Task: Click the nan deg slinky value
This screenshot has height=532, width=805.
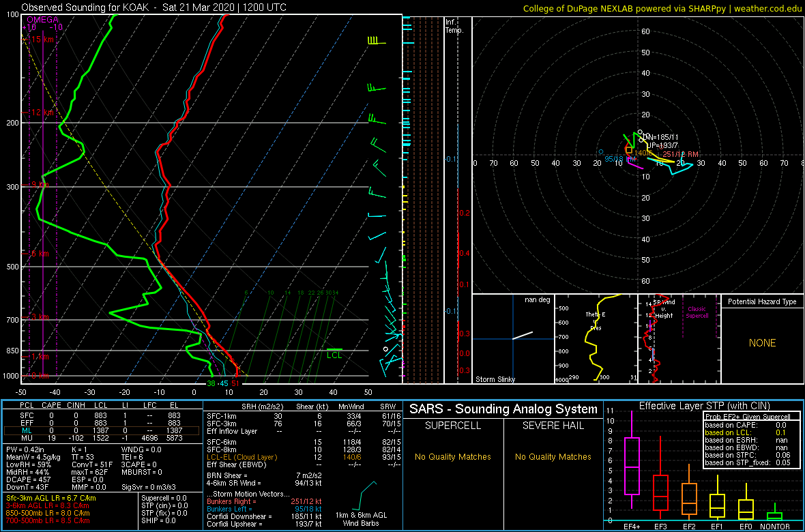Action: (x=536, y=299)
